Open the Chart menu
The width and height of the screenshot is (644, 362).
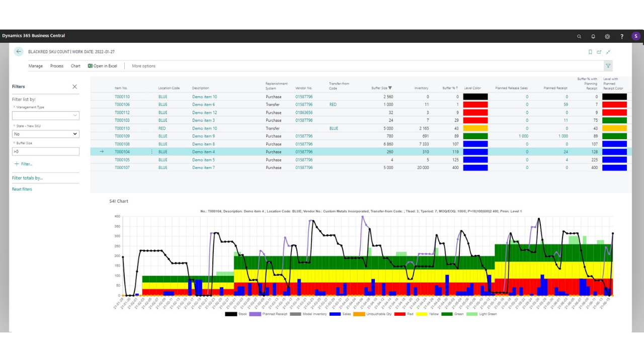point(75,66)
